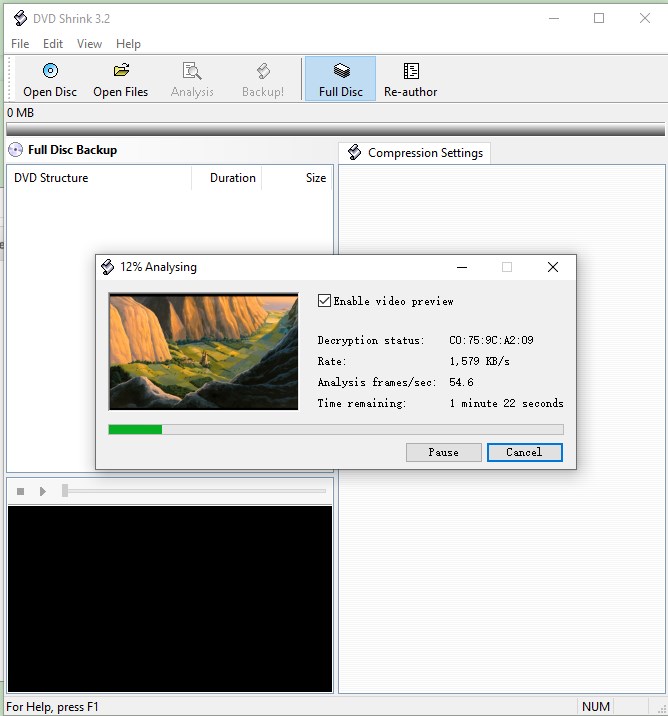Click the Analysis magnifier icon
This screenshot has width=668, height=716.
192,71
